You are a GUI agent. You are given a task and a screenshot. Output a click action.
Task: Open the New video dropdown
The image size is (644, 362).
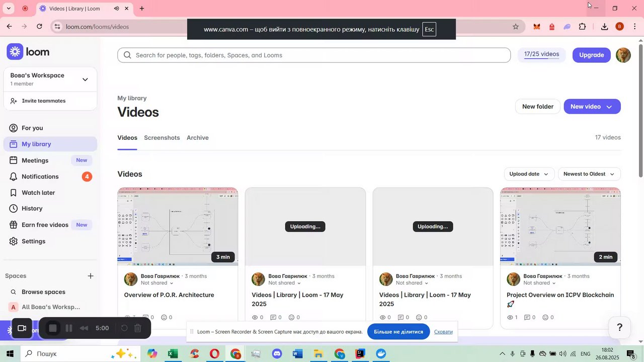[592, 107]
